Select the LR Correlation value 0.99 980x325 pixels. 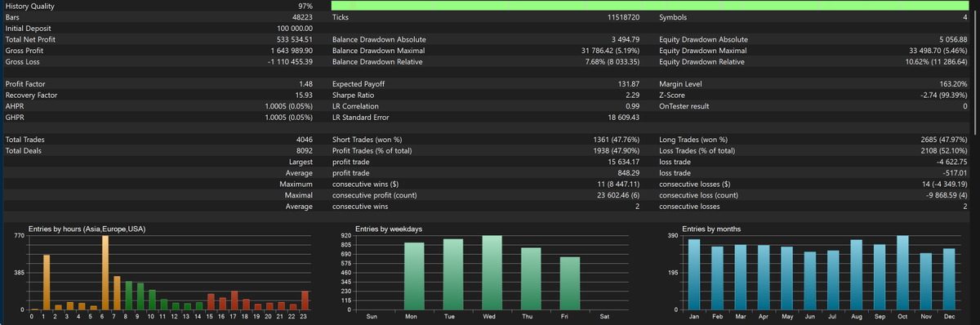click(x=632, y=106)
